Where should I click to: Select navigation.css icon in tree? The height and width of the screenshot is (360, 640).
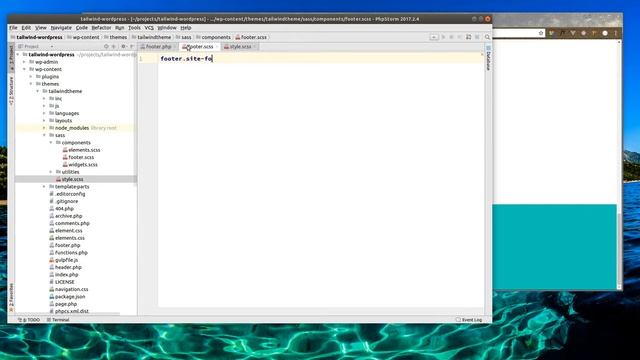click(51, 289)
